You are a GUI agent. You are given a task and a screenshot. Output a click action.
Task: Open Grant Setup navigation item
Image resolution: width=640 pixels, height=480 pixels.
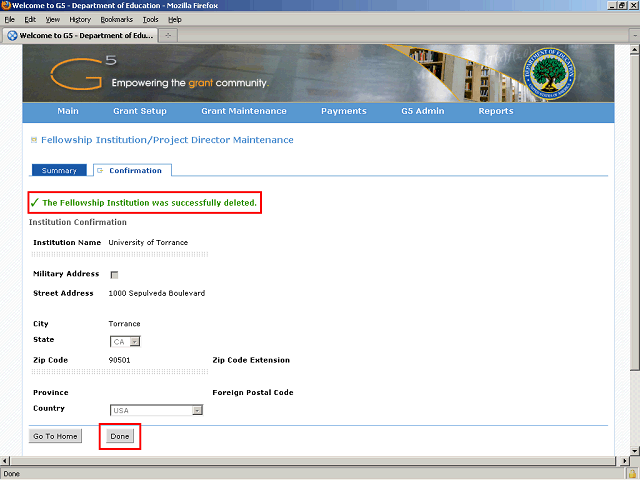point(140,111)
